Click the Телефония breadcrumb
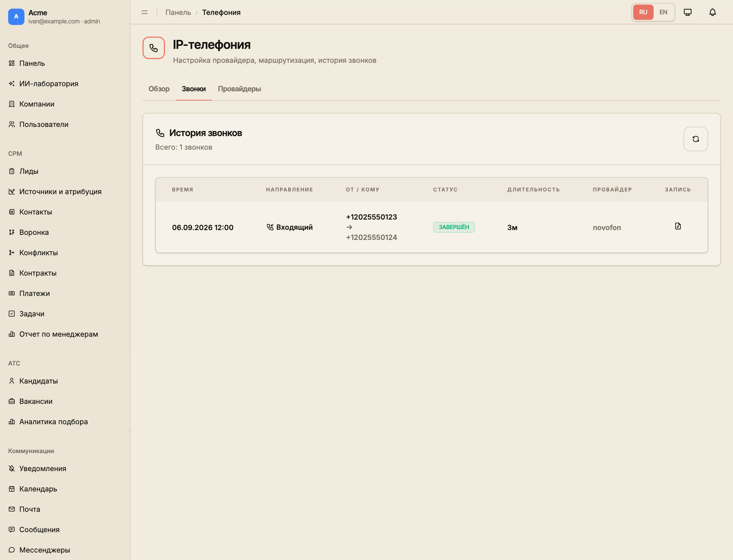733x560 pixels. coord(221,13)
